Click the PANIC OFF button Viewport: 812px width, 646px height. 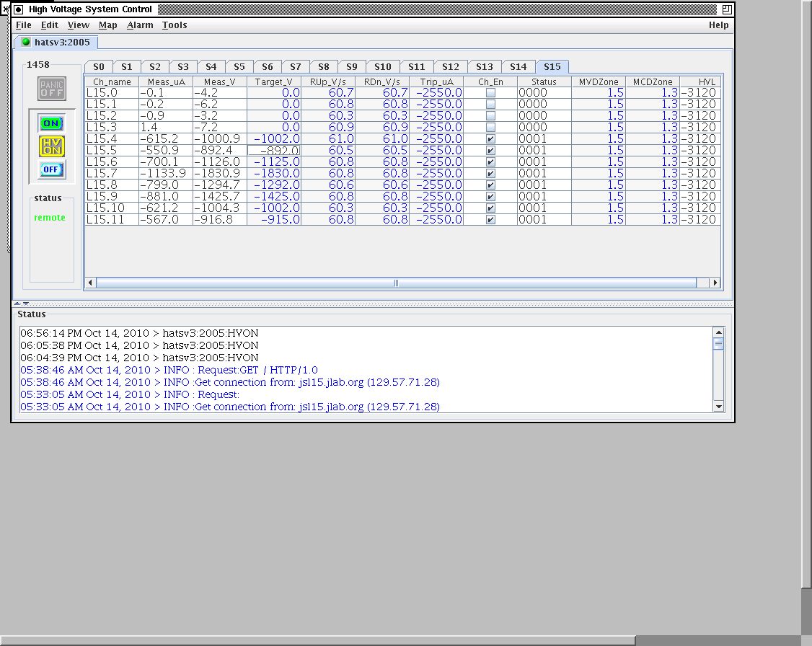pyautogui.click(x=52, y=89)
